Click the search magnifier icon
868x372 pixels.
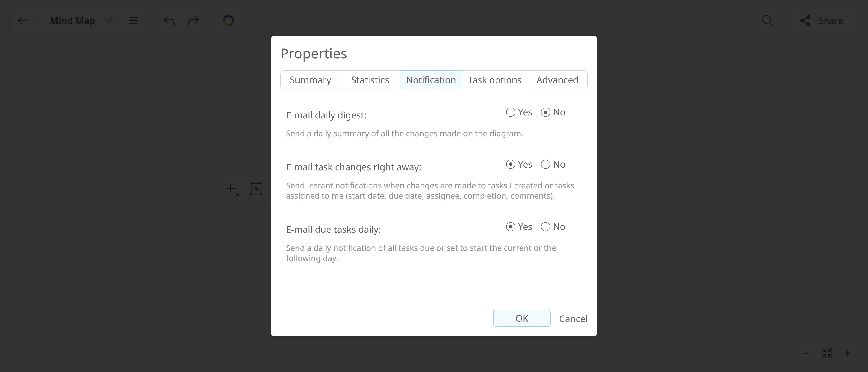(x=767, y=21)
